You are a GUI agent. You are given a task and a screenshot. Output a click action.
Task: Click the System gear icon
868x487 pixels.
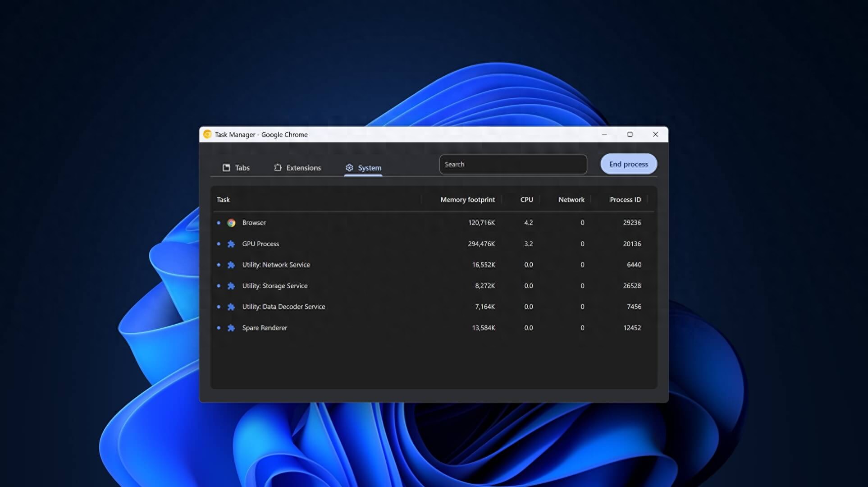[349, 168]
